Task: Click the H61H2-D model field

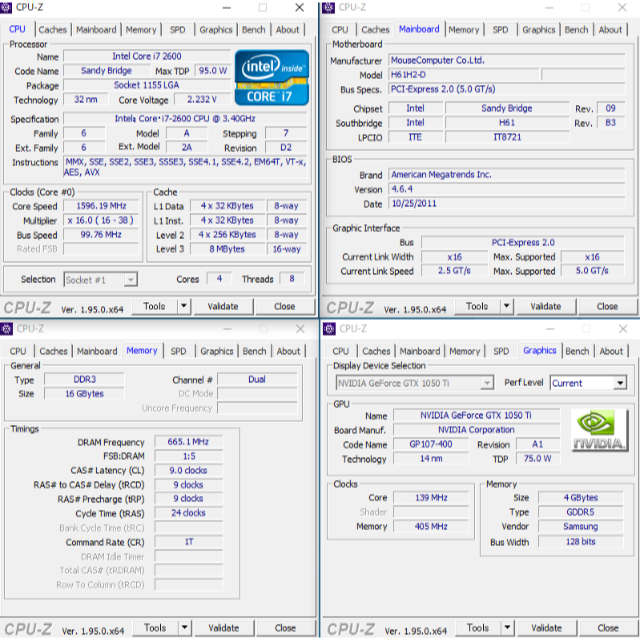Action: tap(463, 75)
